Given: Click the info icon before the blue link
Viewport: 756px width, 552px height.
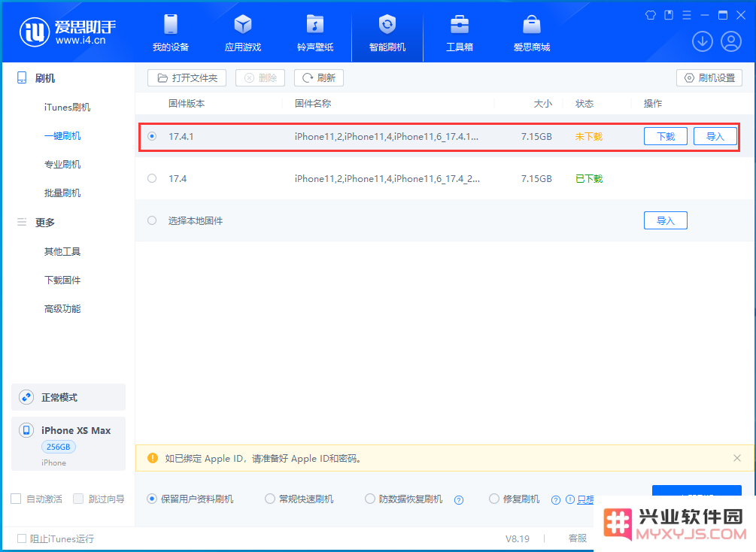Looking at the screenshot, I should tap(570, 499).
